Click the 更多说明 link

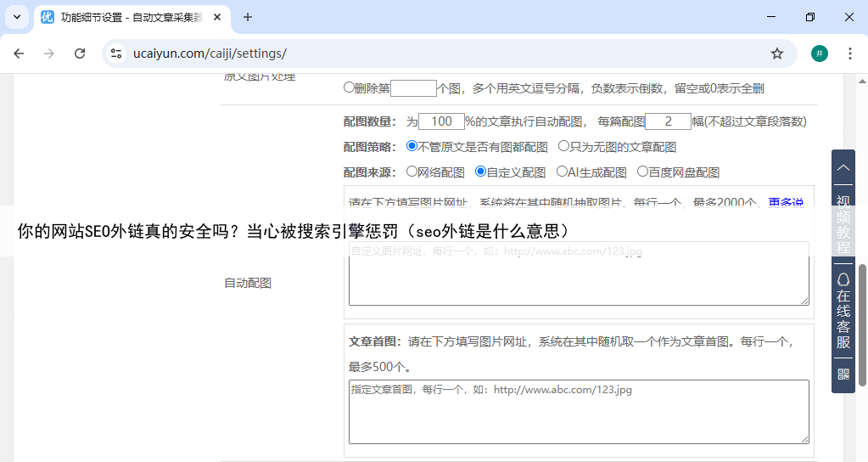point(785,202)
